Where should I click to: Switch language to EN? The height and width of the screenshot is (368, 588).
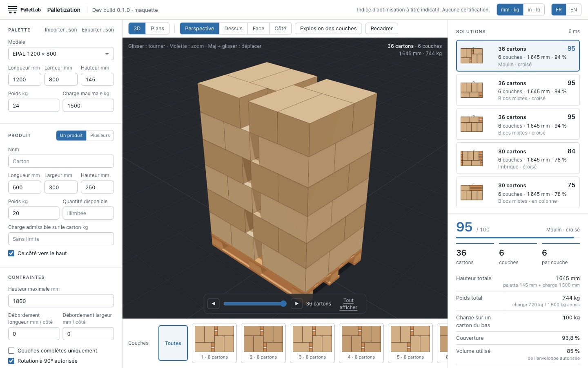573,10
